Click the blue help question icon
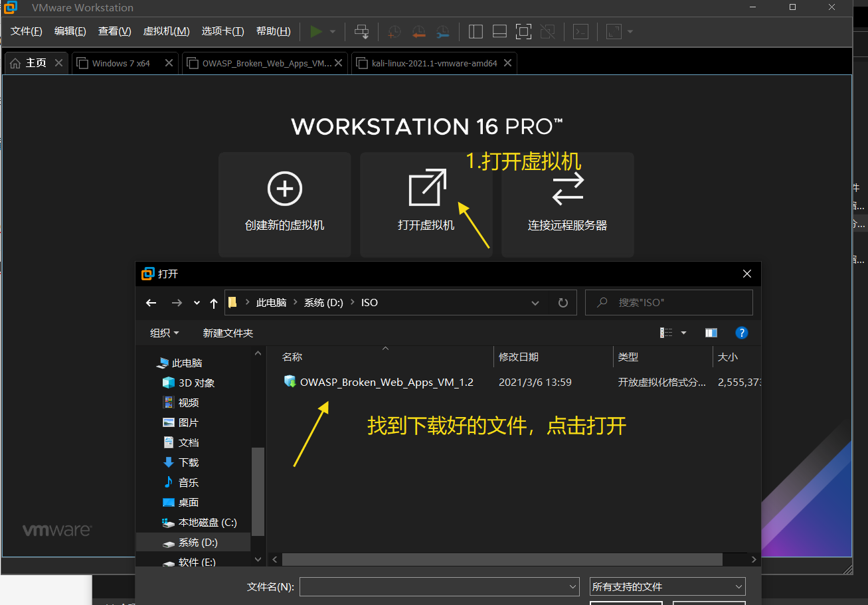868x605 pixels. coord(742,333)
